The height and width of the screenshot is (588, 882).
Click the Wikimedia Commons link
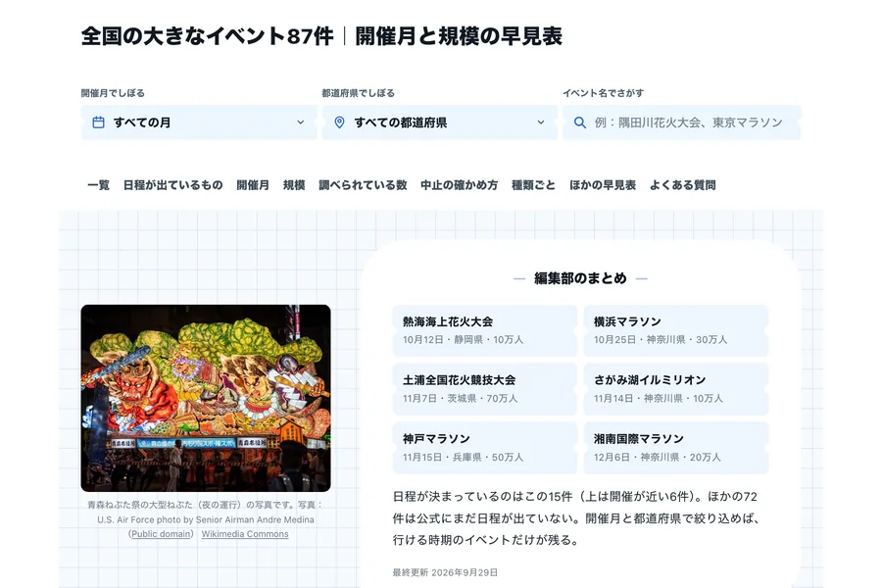245,534
